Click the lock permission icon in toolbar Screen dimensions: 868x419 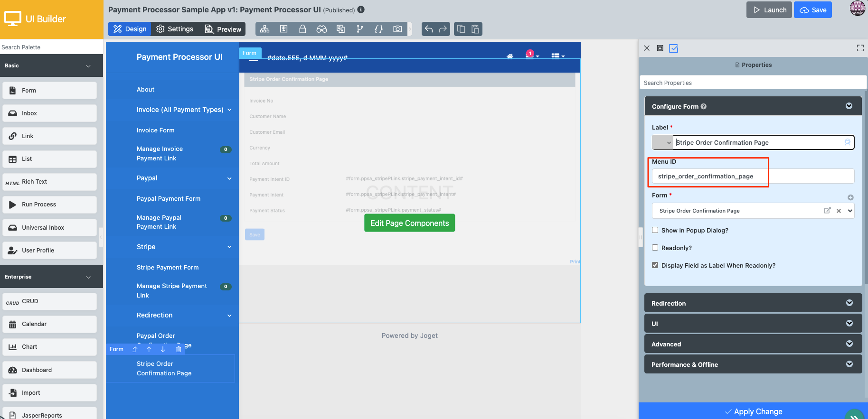[302, 29]
